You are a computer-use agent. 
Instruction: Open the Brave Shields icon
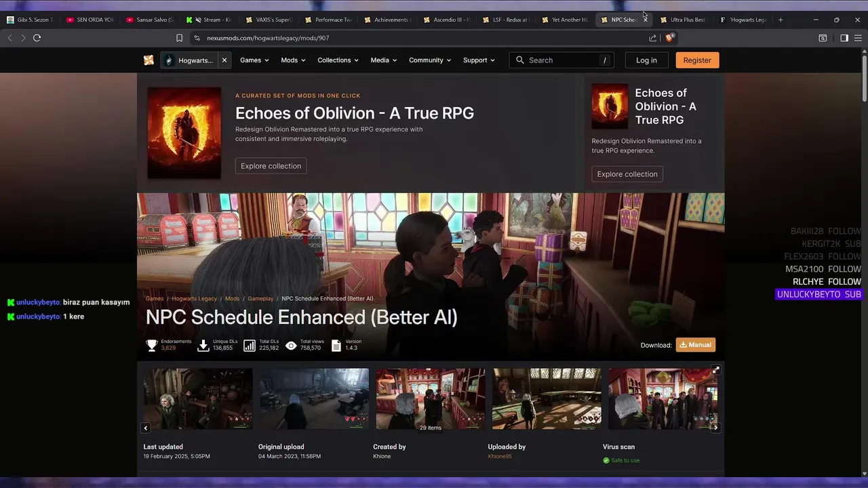click(669, 38)
